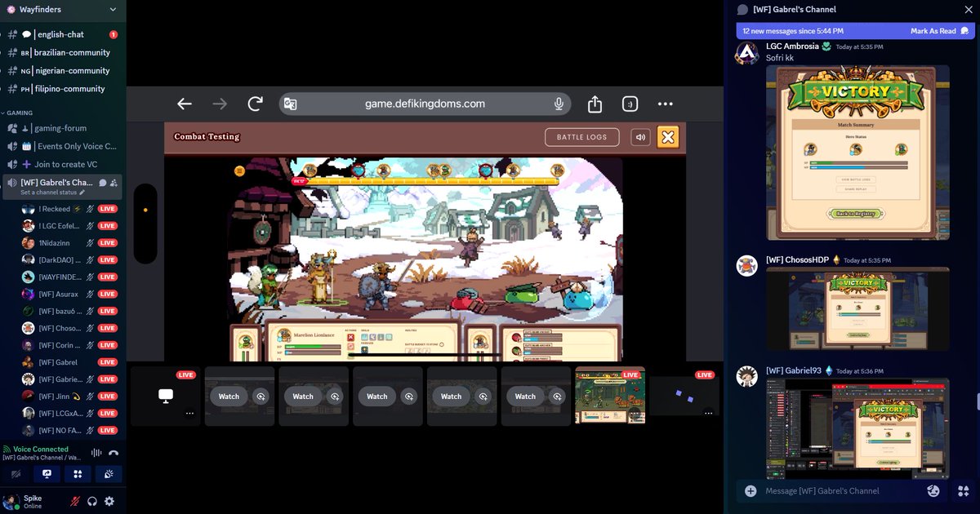The image size is (980, 514).
Task: Open [WF] ChososHDP's victory screenshot
Action: 857,310
